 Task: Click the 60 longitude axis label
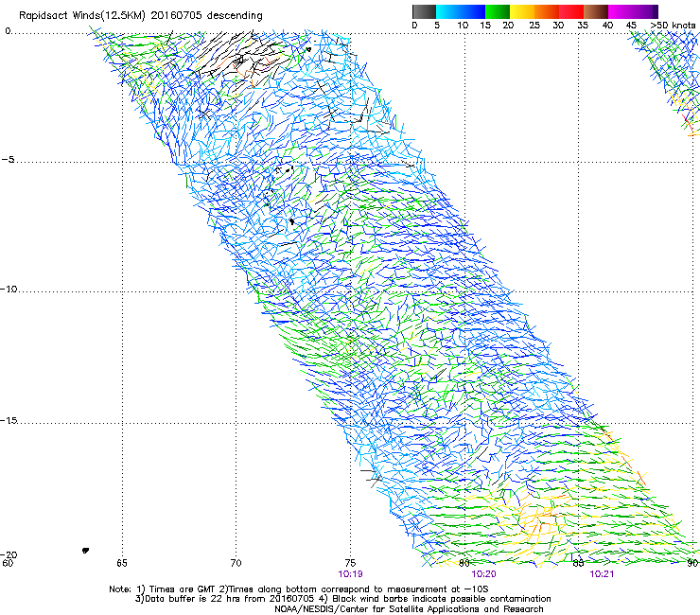point(8,563)
